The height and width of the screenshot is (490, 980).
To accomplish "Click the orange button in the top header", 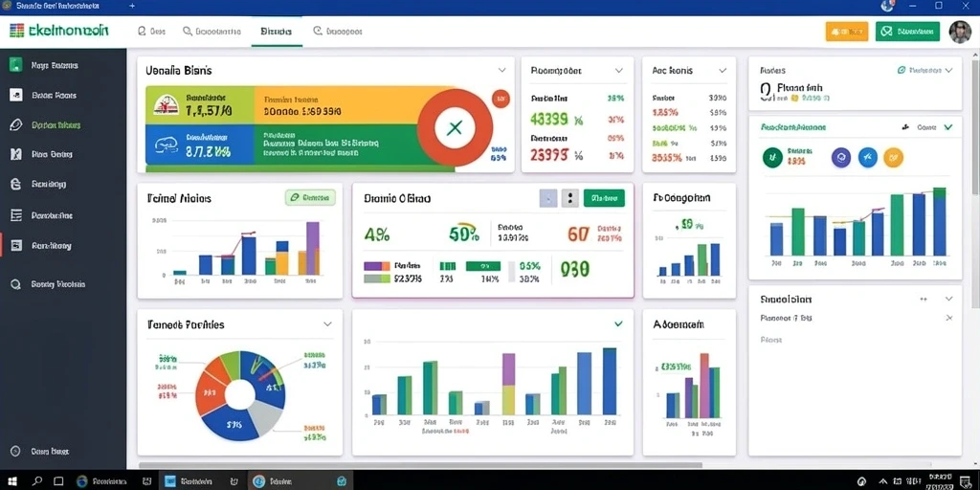I will pyautogui.click(x=847, y=32).
